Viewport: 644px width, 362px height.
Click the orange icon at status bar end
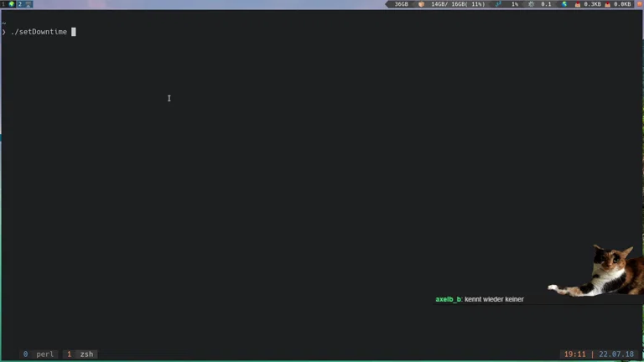[640, 4]
